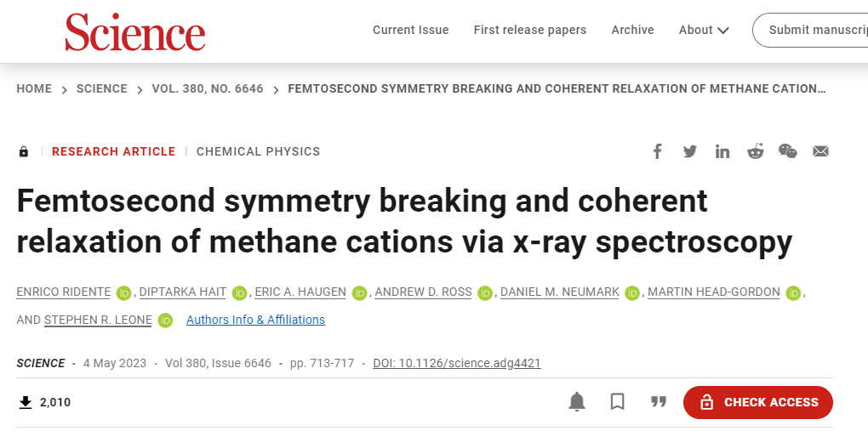Open the cite quotation-mark icon
Viewport: 868px width, 431px height.
coord(658,402)
